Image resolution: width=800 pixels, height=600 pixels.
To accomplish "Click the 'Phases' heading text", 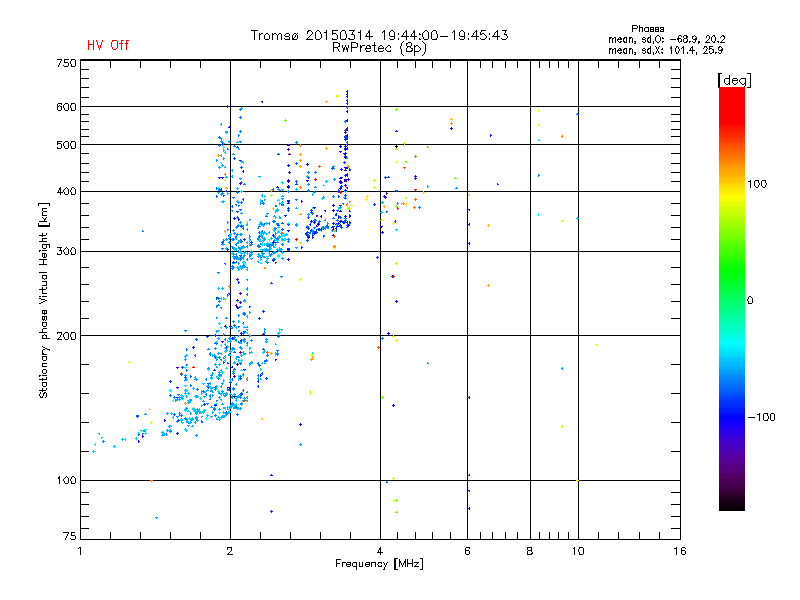I will [647, 29].
